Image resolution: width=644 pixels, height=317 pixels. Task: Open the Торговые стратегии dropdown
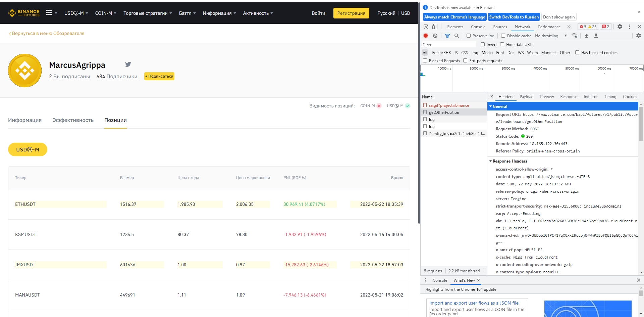(148, 13)
